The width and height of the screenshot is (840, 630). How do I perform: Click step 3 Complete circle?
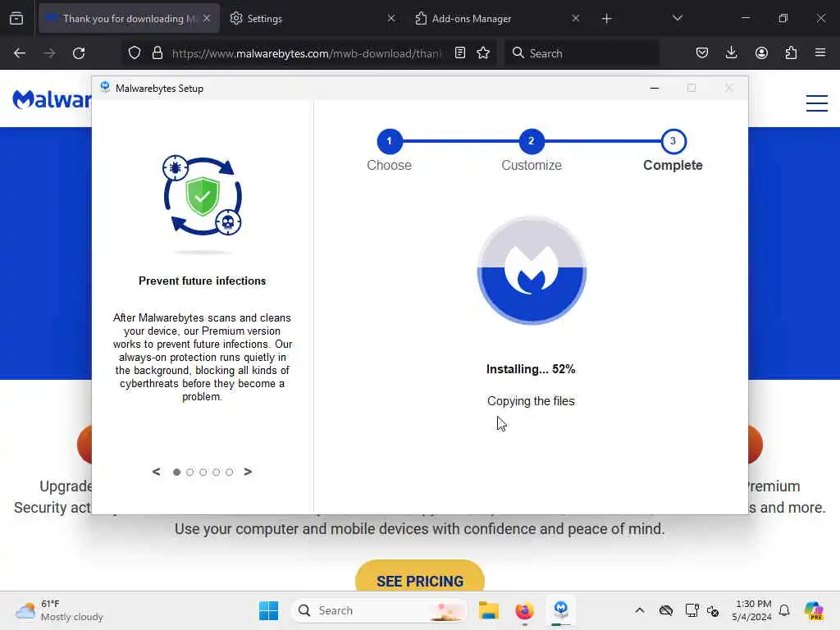pyautogui.click(x=673, y=141)
